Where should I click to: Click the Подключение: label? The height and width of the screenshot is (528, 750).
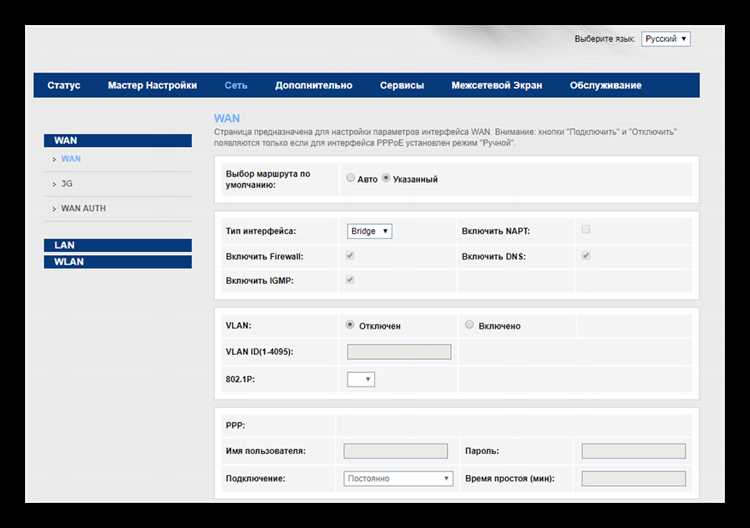coord(255,478)
